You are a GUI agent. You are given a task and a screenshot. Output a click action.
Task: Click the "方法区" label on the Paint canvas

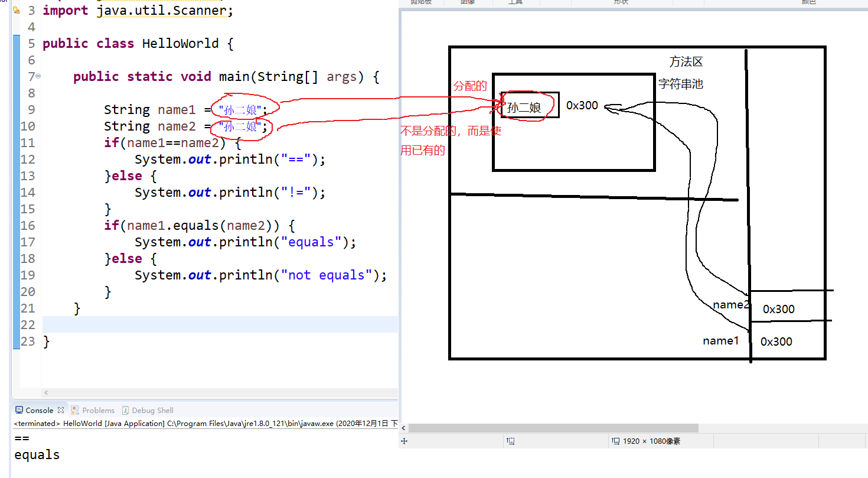pyautogui.click(x=686, y=61)
